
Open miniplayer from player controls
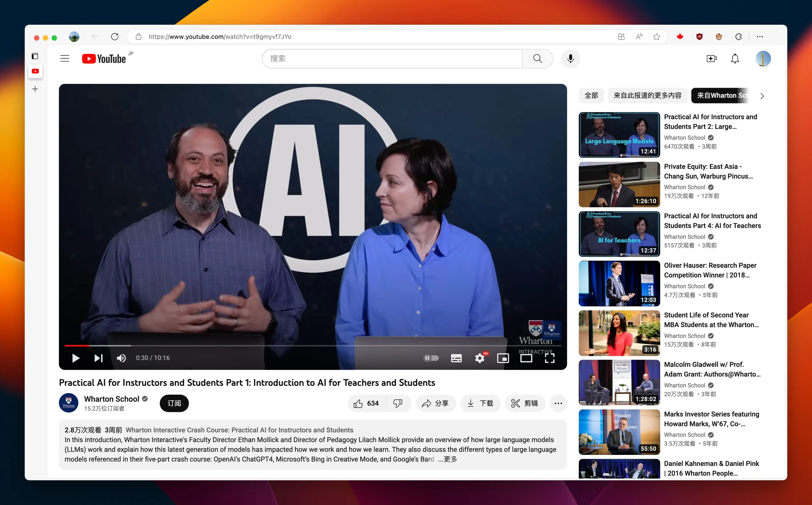pyautogui.click(x=503, y=358)
